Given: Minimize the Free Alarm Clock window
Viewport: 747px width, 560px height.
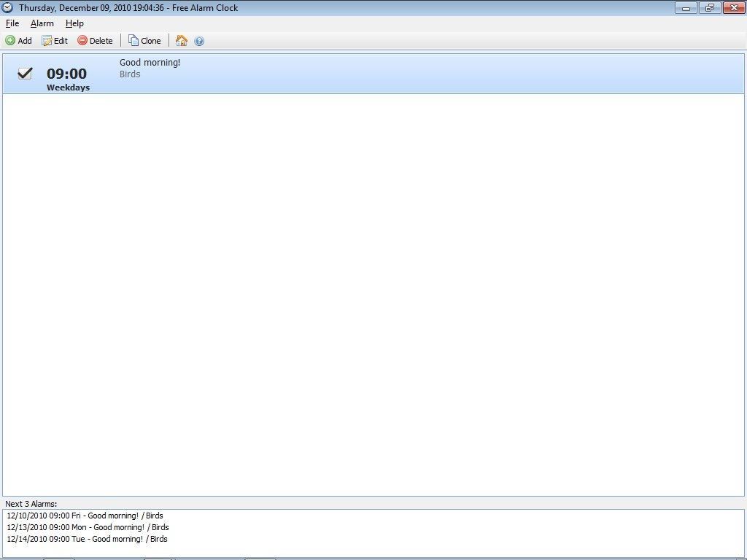Looking at the screenshot, I should tap(686, 8).
